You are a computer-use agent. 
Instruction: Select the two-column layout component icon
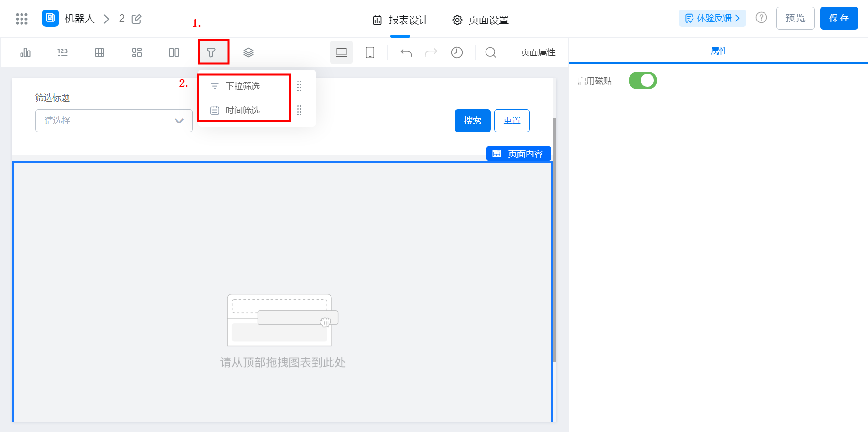click(x=174, y=52)
